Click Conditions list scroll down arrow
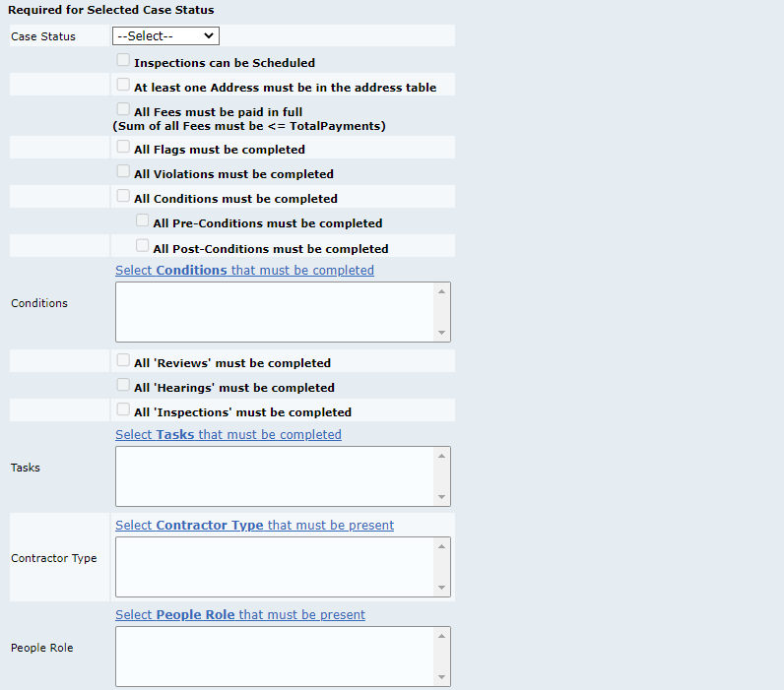This screenshot has width=784, height=690. 441,333
